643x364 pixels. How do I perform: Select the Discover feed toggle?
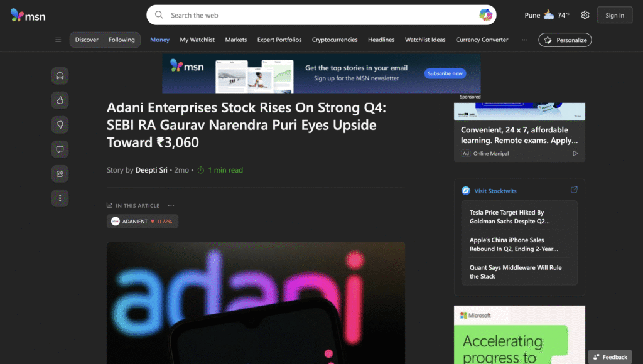click(x=87, y=40)
